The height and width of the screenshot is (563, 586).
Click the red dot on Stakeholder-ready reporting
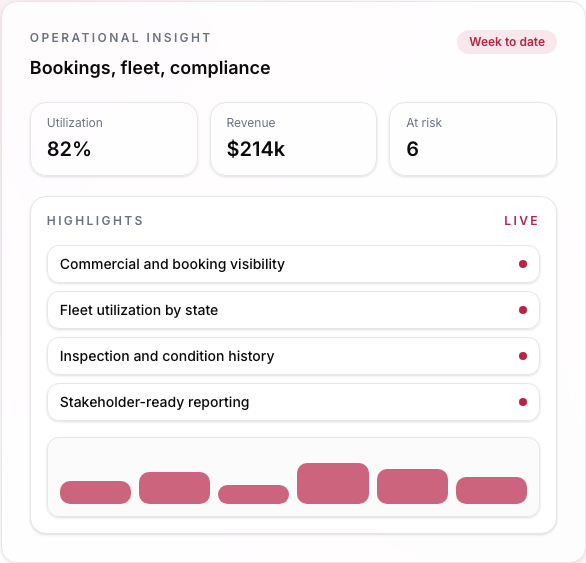click(523, 402)
